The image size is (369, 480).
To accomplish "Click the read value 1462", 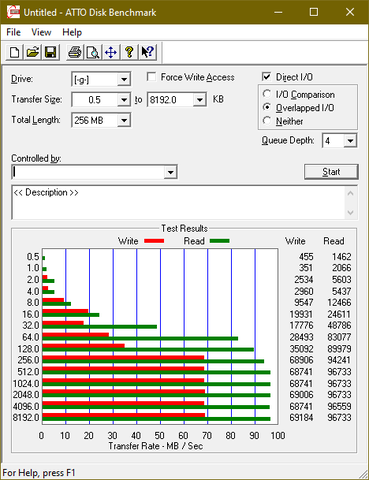I will tap(342, 257).
